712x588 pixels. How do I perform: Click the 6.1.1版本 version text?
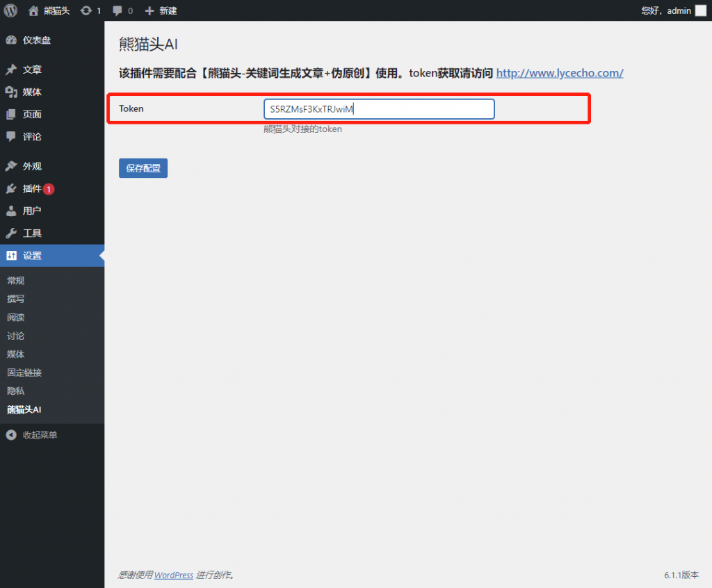pos(681,575)
